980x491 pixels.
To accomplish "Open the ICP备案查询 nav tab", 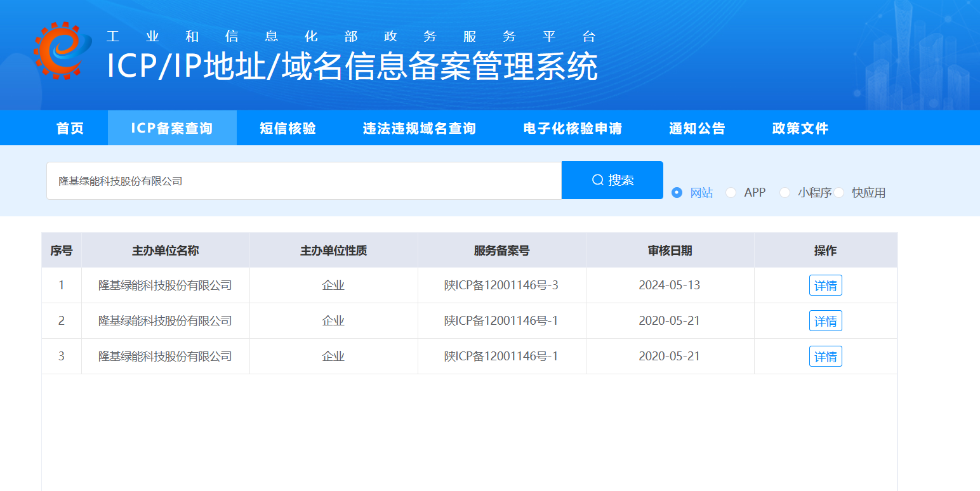I will (172, 128).
